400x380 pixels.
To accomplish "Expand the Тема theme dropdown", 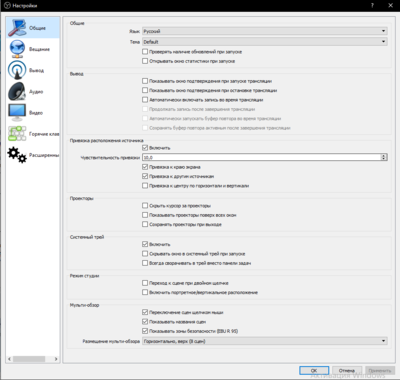I will click(265, 42).
